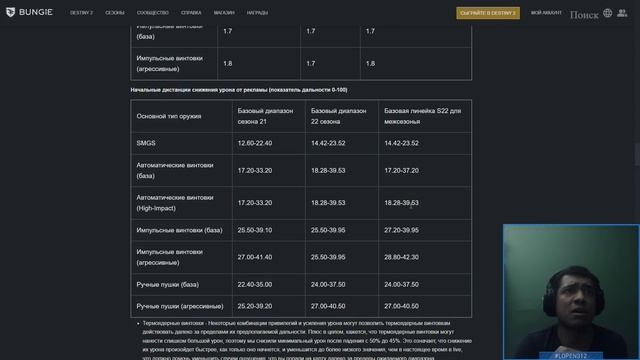This screenshot has height=360, width=640.
Task: Select Ручные пушки (база) row label
Action: pyautogui.click(x=167, y=284)
